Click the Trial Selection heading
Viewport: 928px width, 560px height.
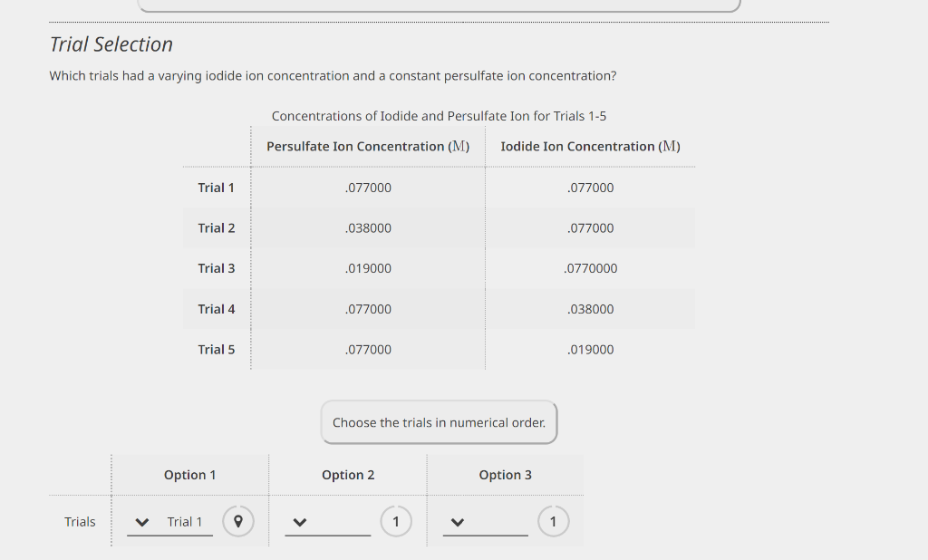pos(111,43)
